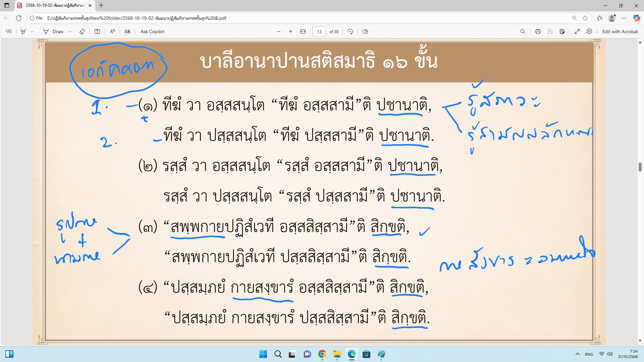This screenshot has height=362, width=644.
Task: Open the Translate tool
Action: pyautogui.click(x=127, y=32)
